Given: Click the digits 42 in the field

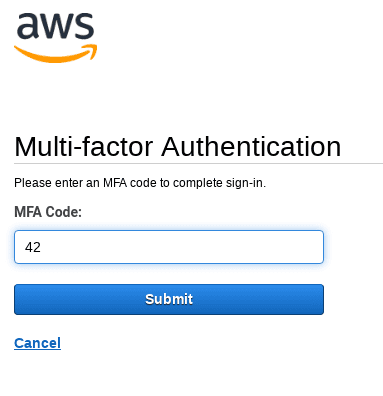Looking at the screenshot, I should point(33,247).
